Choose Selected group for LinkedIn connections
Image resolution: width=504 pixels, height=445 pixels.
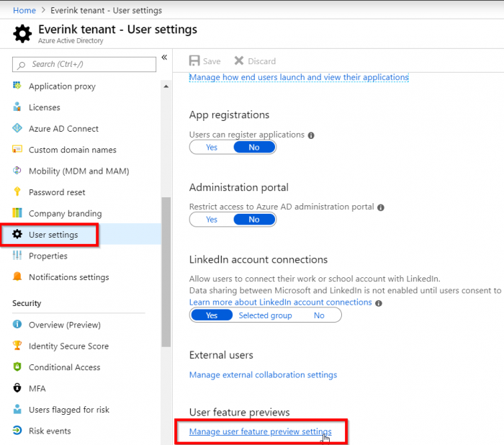265,315
